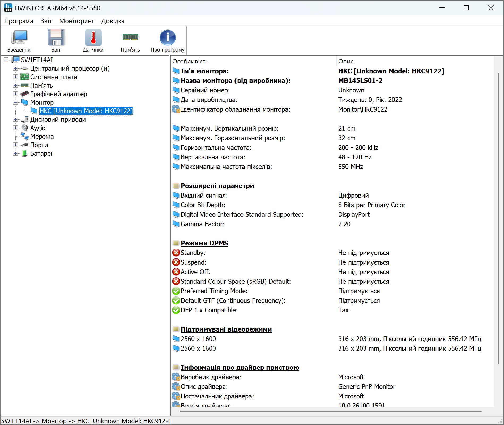Select the Серійний номер row
Image resolution: width=504 pixels, height=425 pixels.
click(332, 90)
